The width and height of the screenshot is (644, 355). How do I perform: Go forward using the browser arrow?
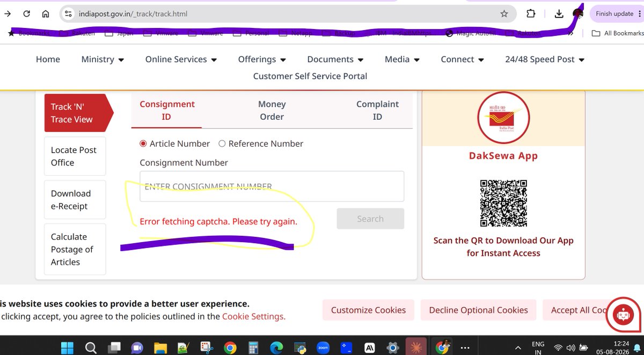click(7, 14)
